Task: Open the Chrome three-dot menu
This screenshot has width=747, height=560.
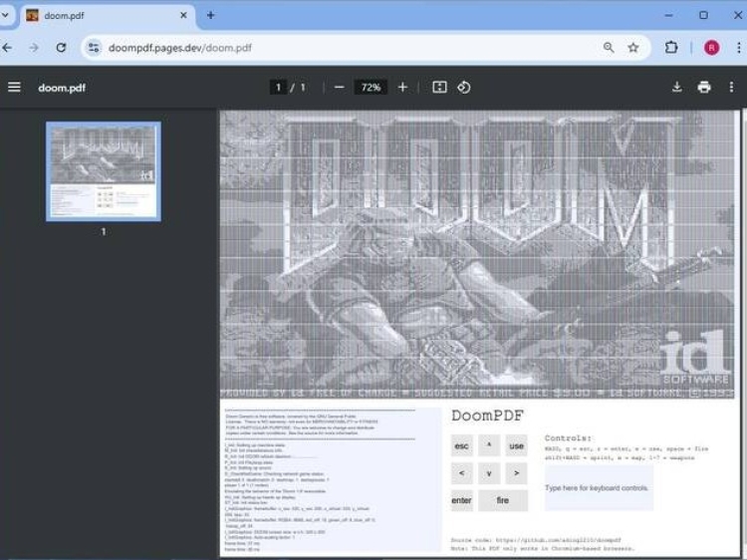Action: pyautogui.click(x=738, y=48)
